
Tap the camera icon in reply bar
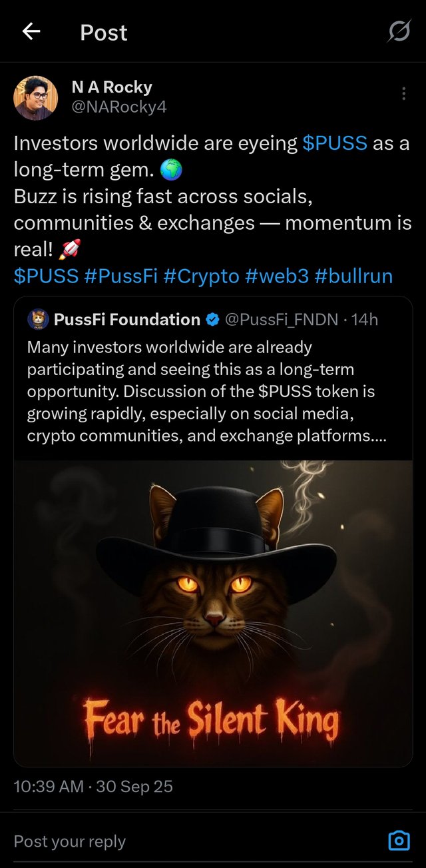click(x=399, y=841)
